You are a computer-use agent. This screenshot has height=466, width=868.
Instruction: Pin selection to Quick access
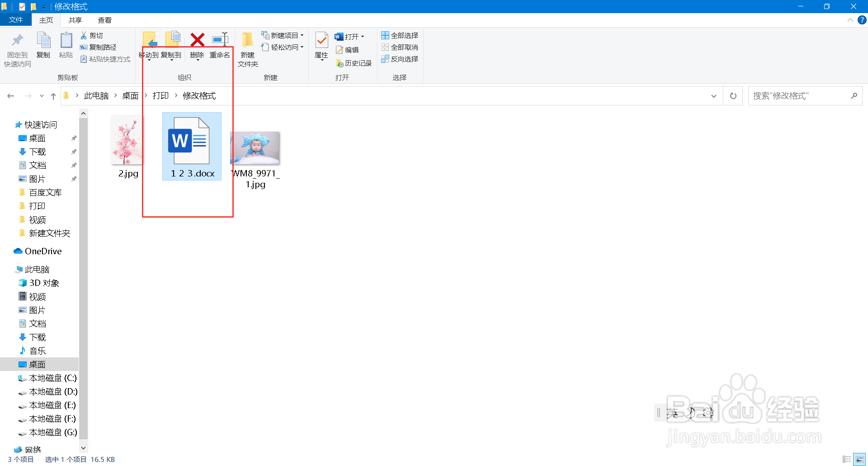point(18,50)
